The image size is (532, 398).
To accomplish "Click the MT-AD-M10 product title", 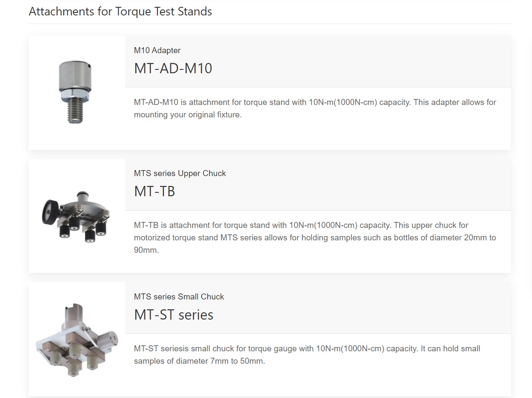I will click(x=173, y=69).
